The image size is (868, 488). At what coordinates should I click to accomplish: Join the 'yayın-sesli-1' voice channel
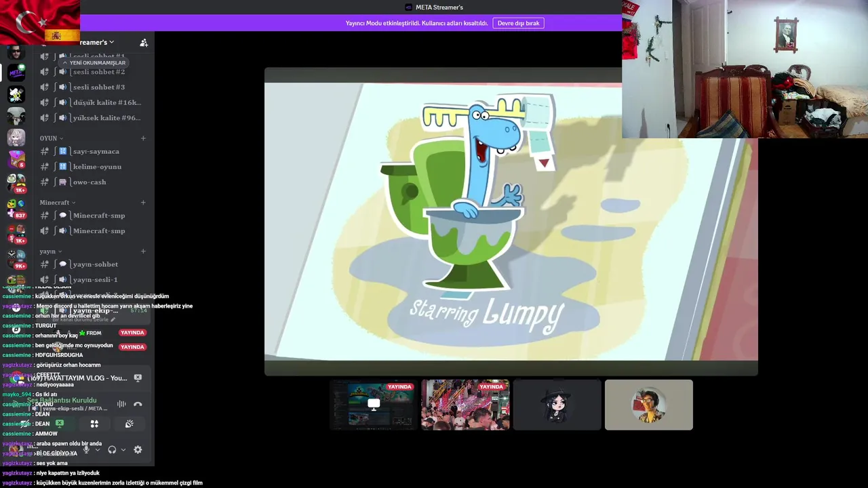coord(94,279)
